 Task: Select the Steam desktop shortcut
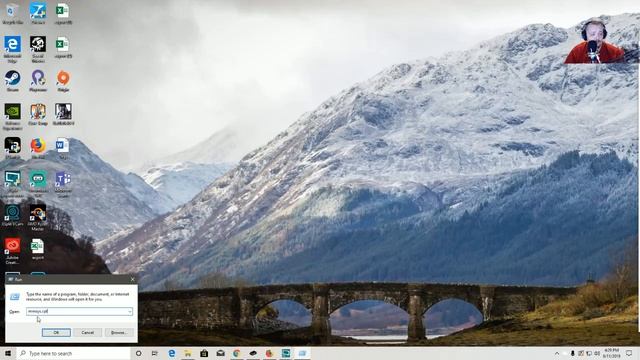13,81
